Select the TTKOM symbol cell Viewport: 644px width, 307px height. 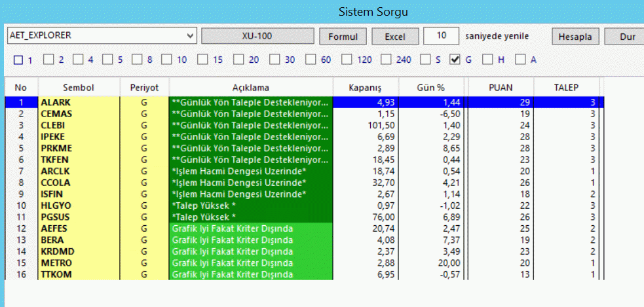point(79,274)
